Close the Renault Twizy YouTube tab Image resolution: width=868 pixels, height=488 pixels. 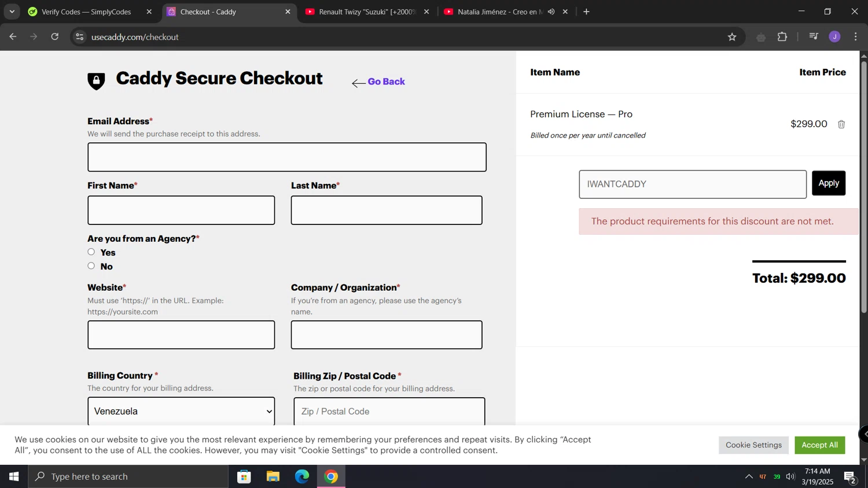(x=426, y=12)
